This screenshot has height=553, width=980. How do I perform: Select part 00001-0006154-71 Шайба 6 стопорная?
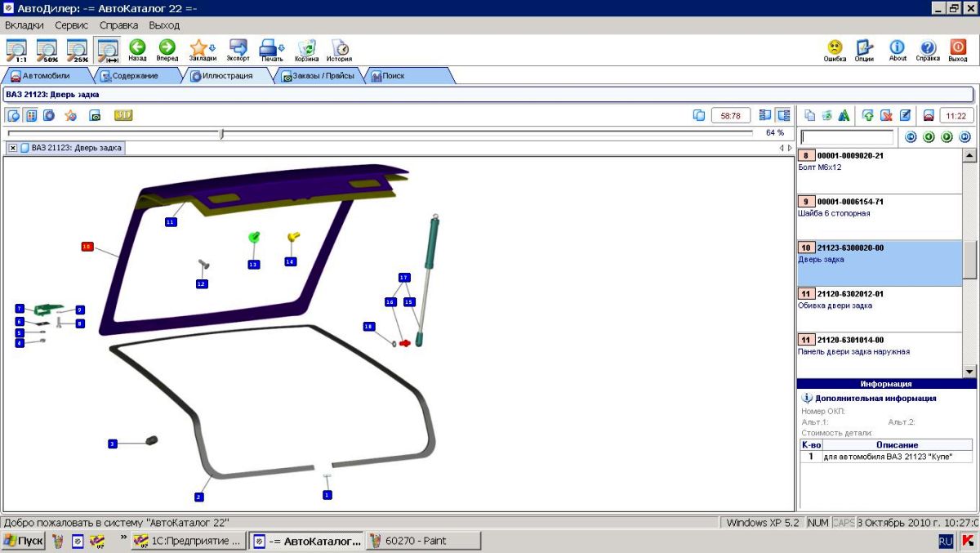pos(880,216)
